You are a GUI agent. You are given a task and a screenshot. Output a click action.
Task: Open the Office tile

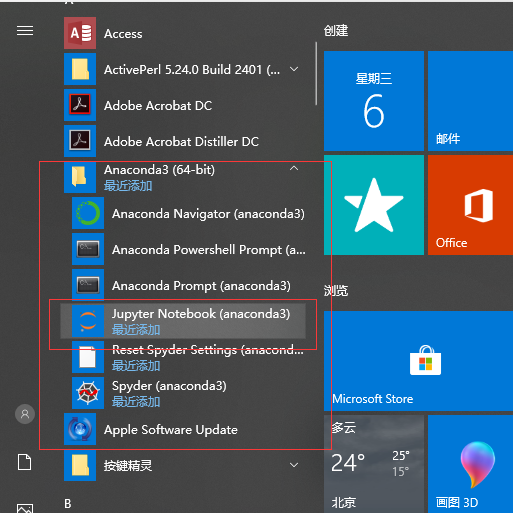[470, 205]
